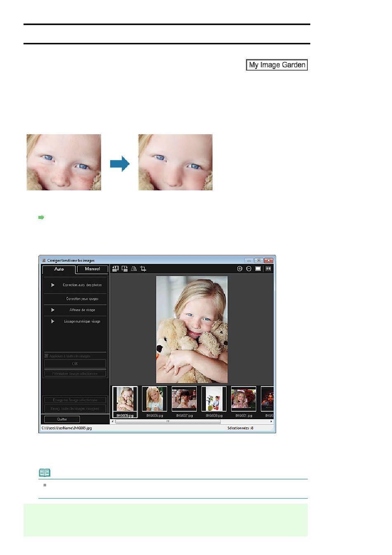The image size is (392, 555).
Task: Click the before face sample image
Action: coord(64,162)
